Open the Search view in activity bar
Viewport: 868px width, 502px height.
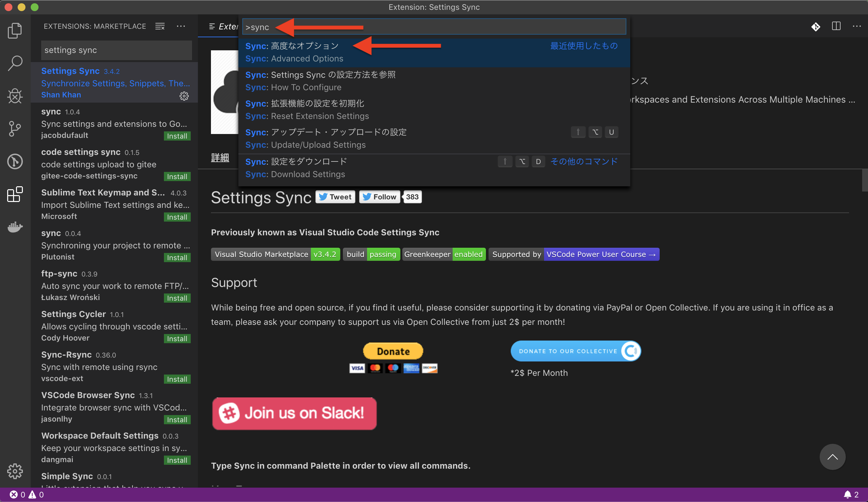(15, 63)
